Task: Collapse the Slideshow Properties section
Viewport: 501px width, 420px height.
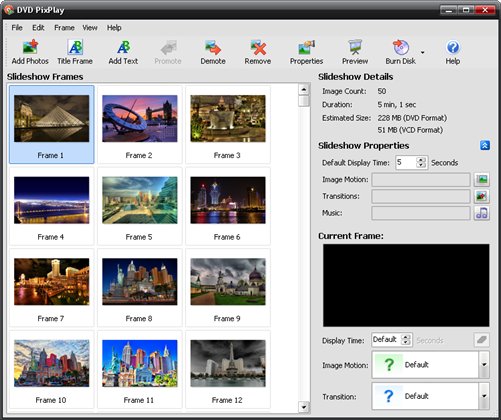Action: [485, 145]
